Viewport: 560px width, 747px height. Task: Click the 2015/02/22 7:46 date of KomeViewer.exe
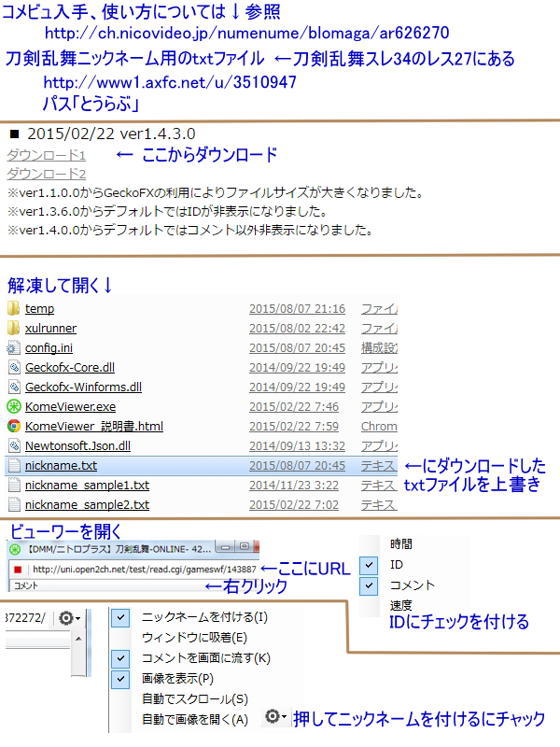point(294,406)
